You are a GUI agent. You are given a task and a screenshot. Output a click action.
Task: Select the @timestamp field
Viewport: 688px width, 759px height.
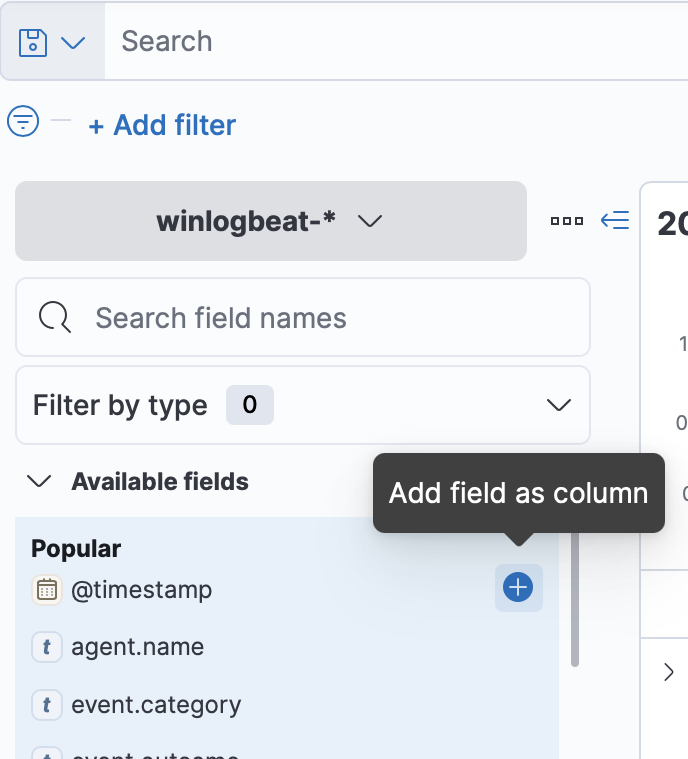click(141, 590)
